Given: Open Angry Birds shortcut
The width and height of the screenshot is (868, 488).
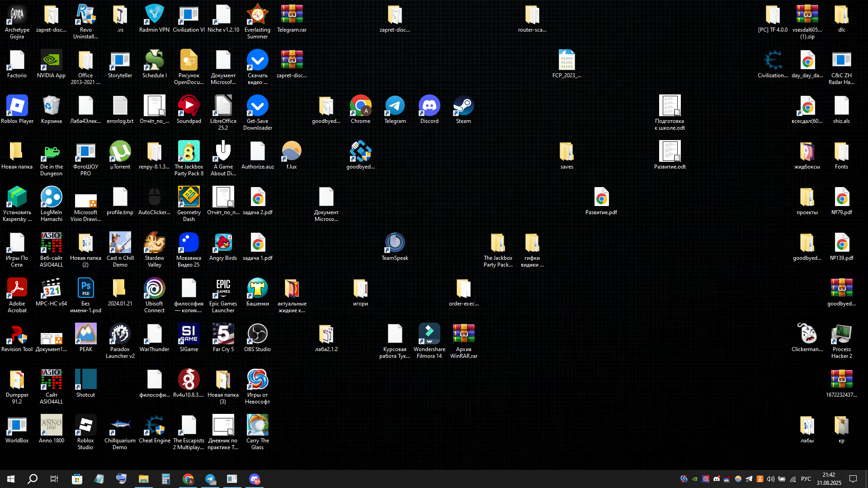Looking at the screenshot, I should pyautogui.click(x=223, y=247).
